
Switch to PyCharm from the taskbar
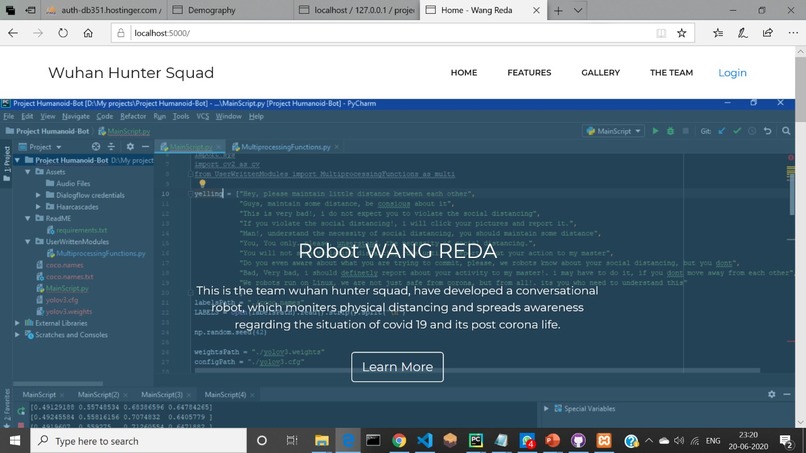pyautogui.click(x=476, y=441)
